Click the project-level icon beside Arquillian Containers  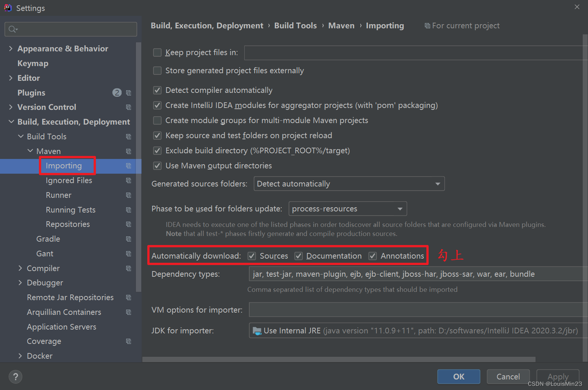128,312
